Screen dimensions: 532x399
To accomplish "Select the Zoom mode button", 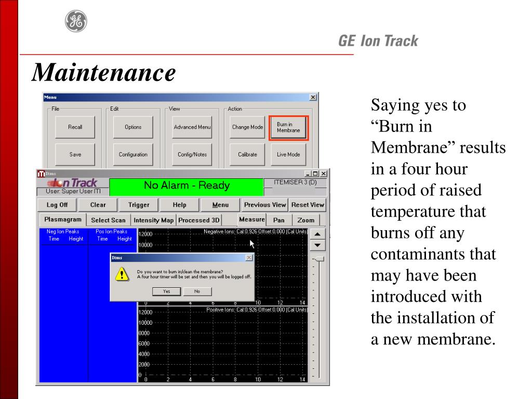I will click(306, 220).
